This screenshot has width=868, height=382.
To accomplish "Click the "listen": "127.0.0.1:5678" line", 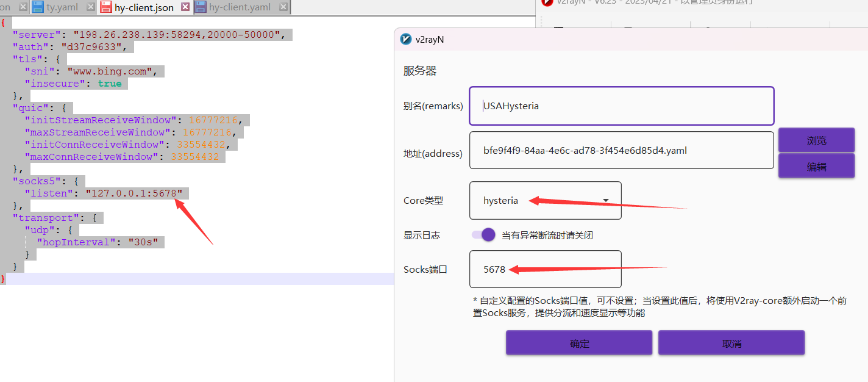I will pos(104,193).
